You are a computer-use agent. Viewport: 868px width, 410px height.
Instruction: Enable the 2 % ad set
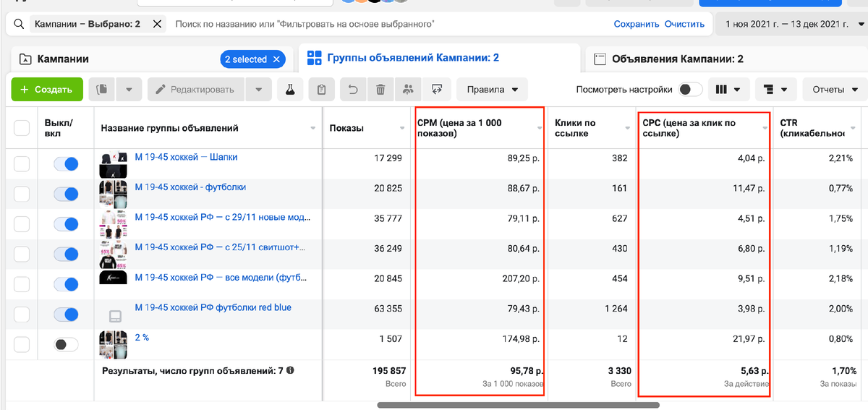point(66,345)
